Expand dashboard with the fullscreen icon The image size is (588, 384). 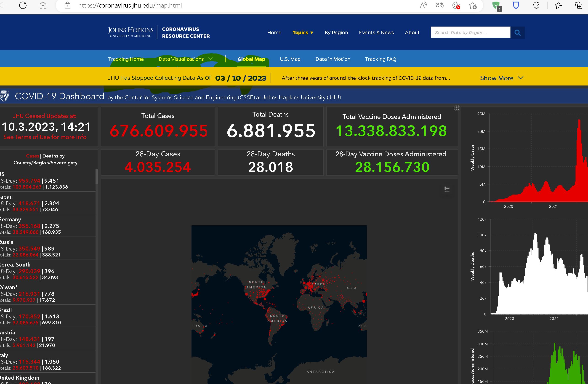457,108
